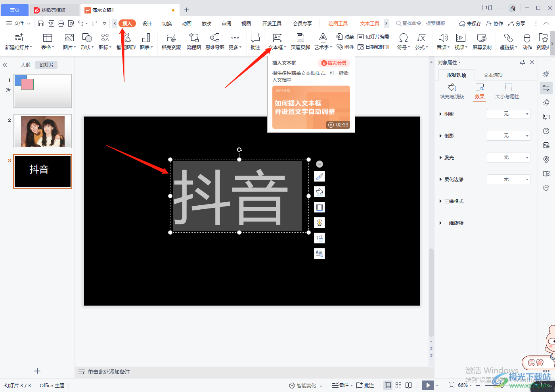Viewport: 555px width, 392px height.
Task: Insert an 附件 attachment
Action: (345, 47)
